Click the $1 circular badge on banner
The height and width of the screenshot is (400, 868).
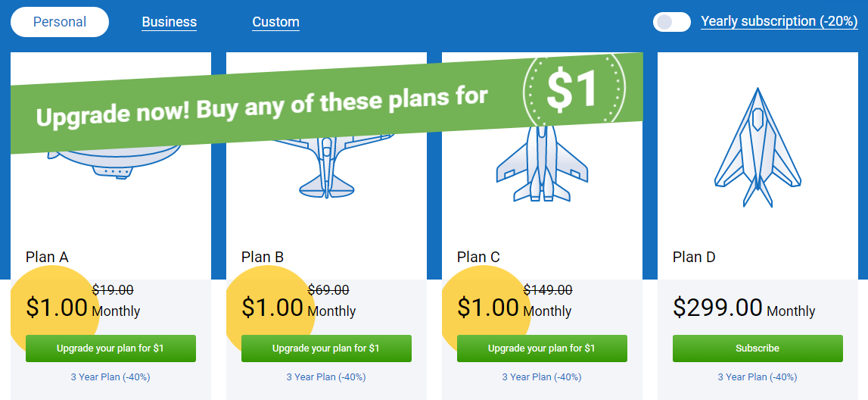574,89
